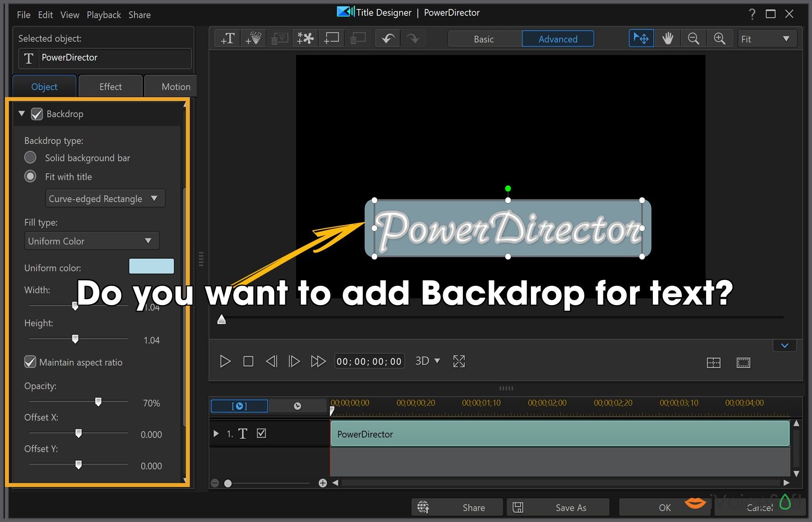812x522 pixels.
Task: Switch to the Motion tab
Action: pos(171,86)
